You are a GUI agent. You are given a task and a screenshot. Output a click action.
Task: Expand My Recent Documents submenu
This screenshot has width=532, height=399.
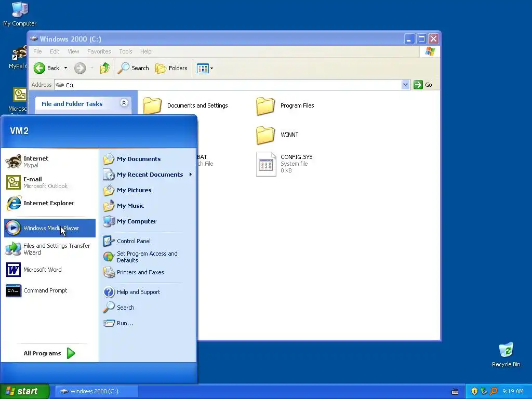(x=148, y=175)
